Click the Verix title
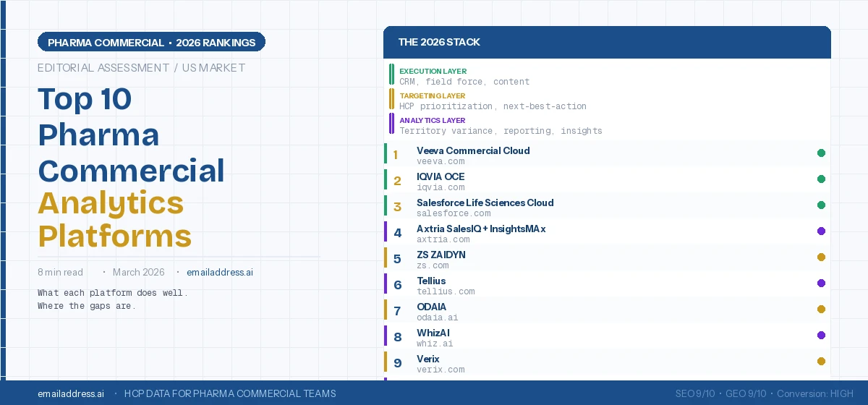Screen dimensions: 868x405 pyautogui.click(x=428, y=359)
